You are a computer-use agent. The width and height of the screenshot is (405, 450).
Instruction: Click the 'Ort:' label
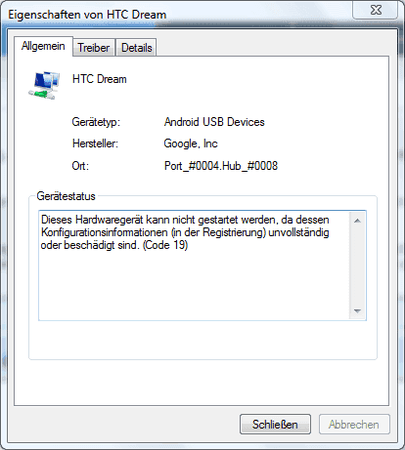(80, 166)
